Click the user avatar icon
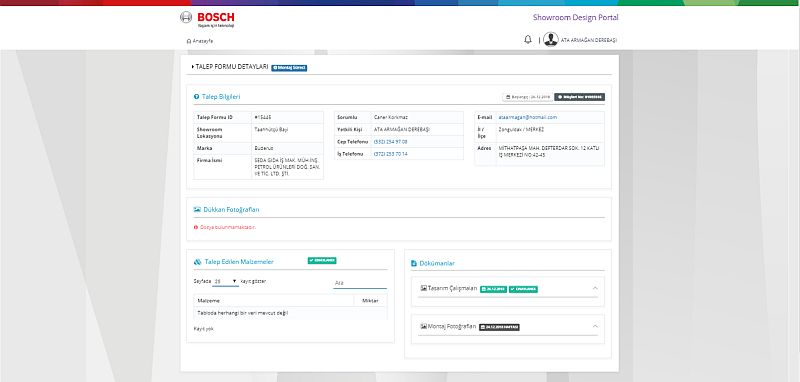This screenshot has height=382, width=800. [551, 39]
